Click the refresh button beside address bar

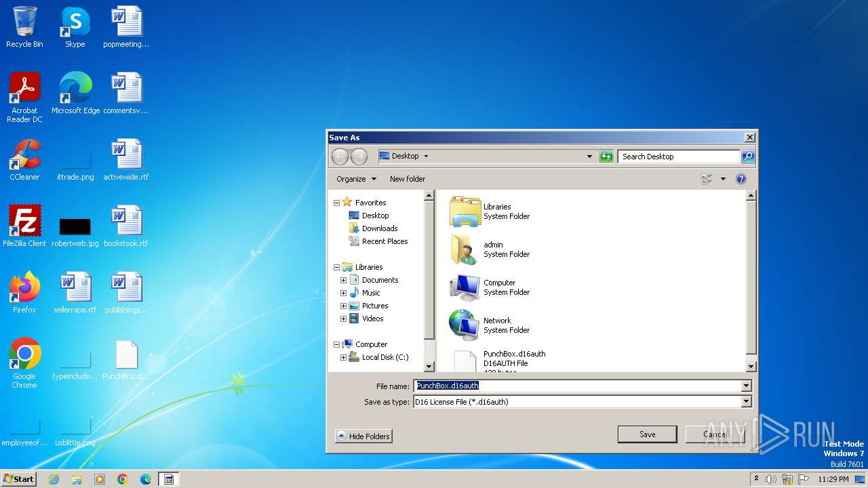(x=606, y=157)
